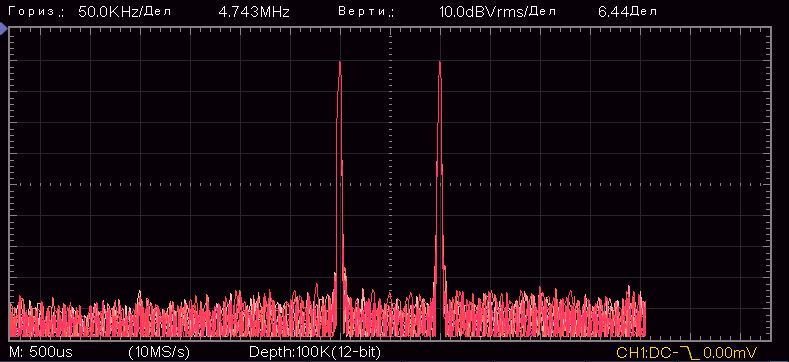The image size is (789, 362).
Task: Click the Depth:100K(12-bit) memory readout
Action: [314, 351]
